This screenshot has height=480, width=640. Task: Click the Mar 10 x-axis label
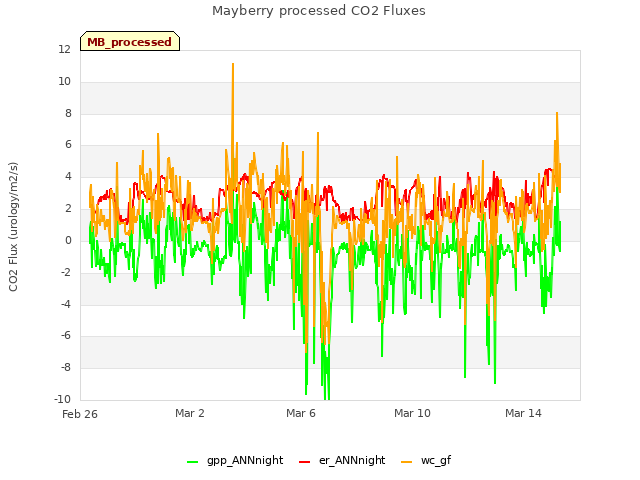412,413
